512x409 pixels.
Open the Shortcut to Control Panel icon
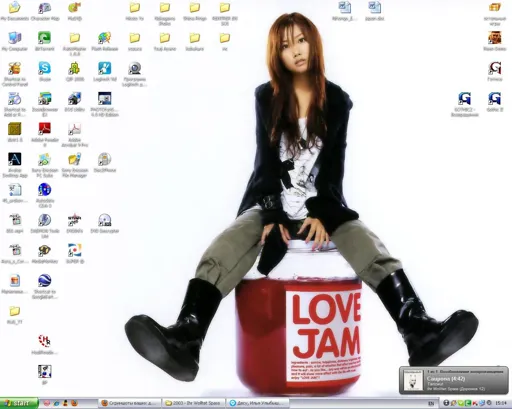(14, 68)
